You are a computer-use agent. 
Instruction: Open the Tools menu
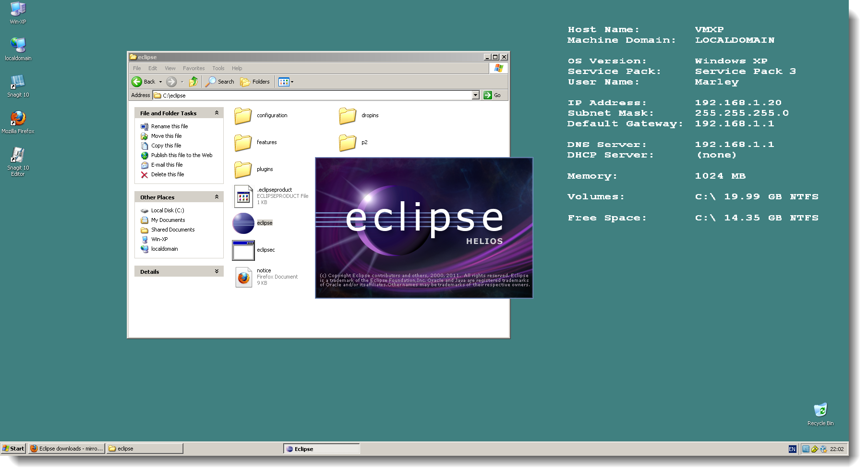218,68
